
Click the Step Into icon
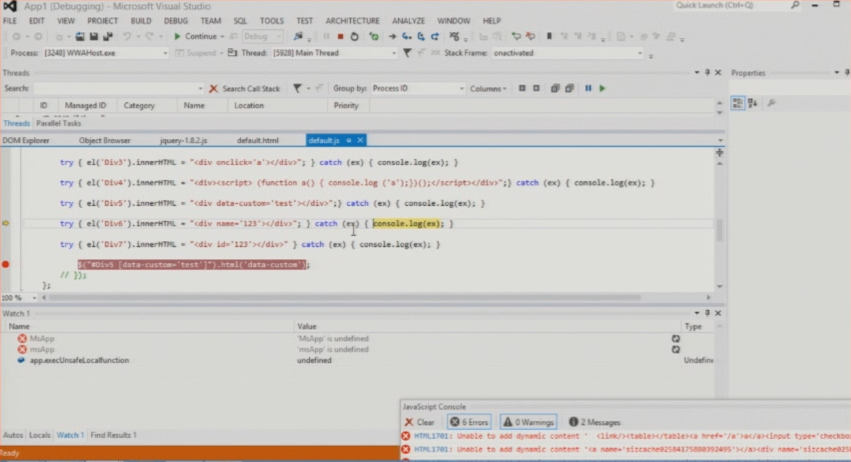coord(407,36)
